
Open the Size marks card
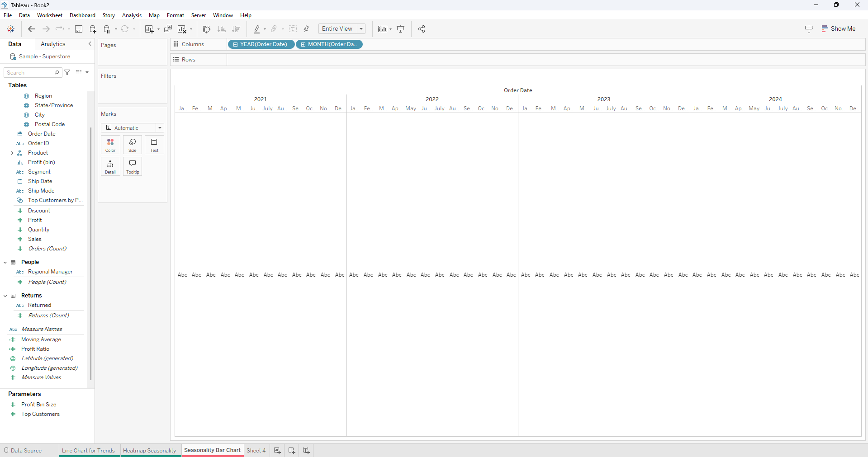pos(133,145)
